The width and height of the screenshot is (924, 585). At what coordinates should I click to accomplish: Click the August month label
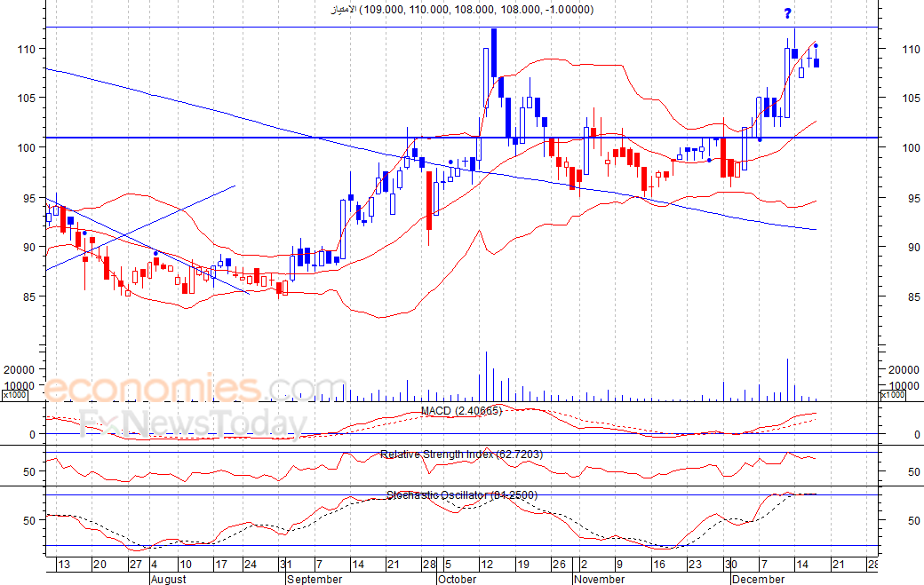pos(168,579)
